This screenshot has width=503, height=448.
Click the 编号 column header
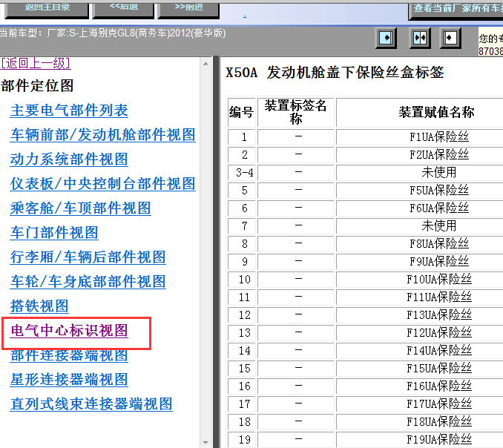(242, 112)
